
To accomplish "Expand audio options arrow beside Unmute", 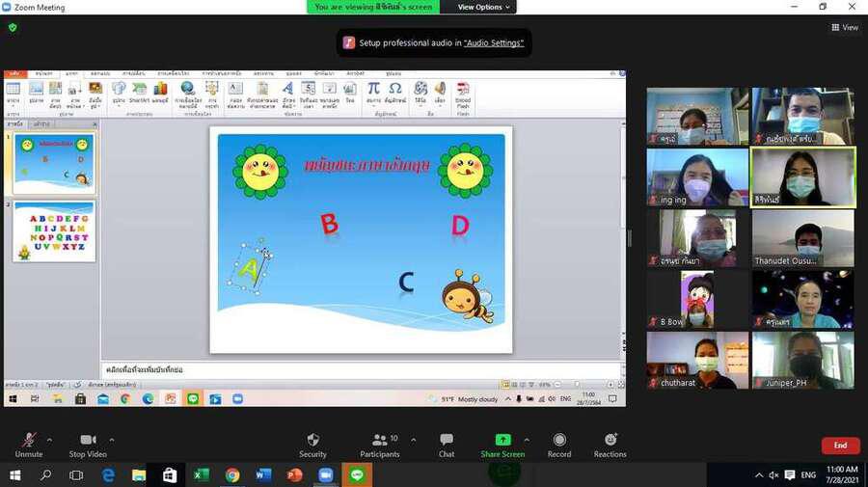I will click(49, 439).
